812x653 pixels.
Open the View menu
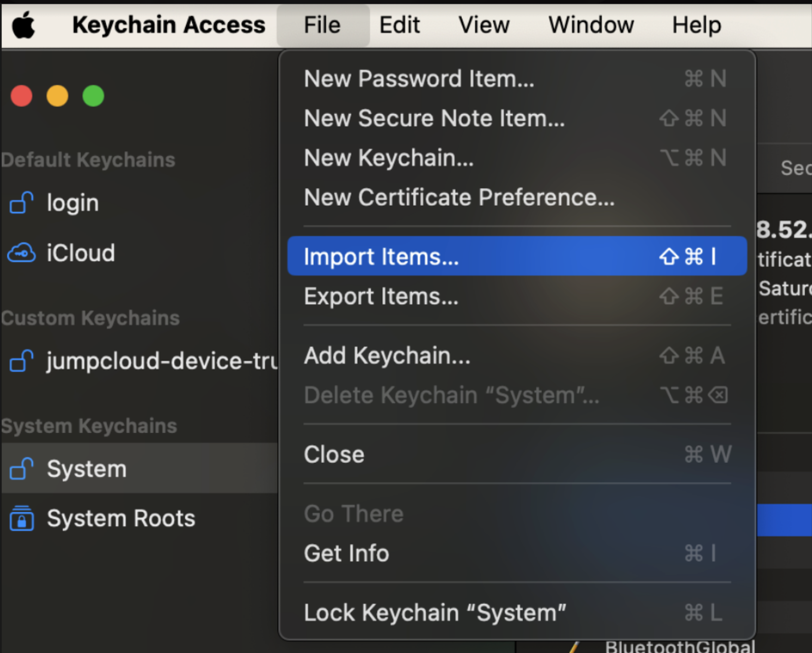(x=484, y=25)
